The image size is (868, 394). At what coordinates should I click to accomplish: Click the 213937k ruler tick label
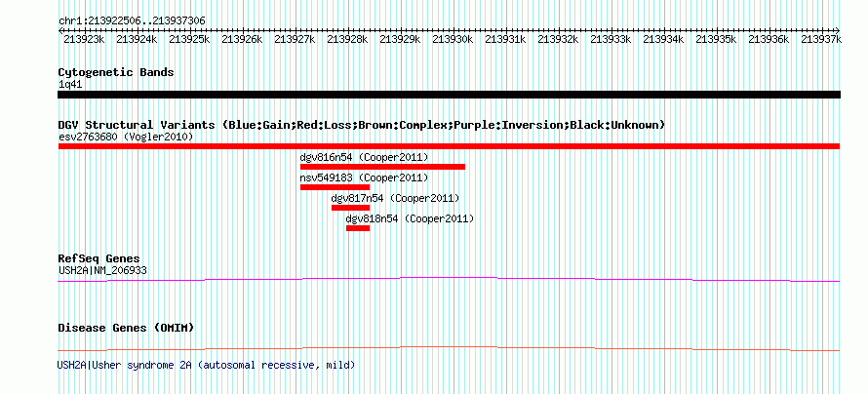(821, 39)
